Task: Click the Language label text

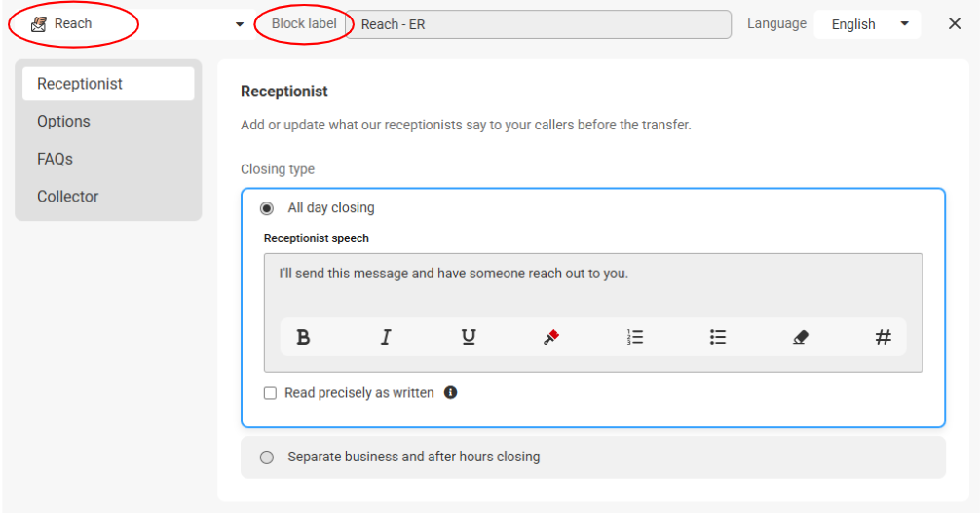Action: (776, 23)
